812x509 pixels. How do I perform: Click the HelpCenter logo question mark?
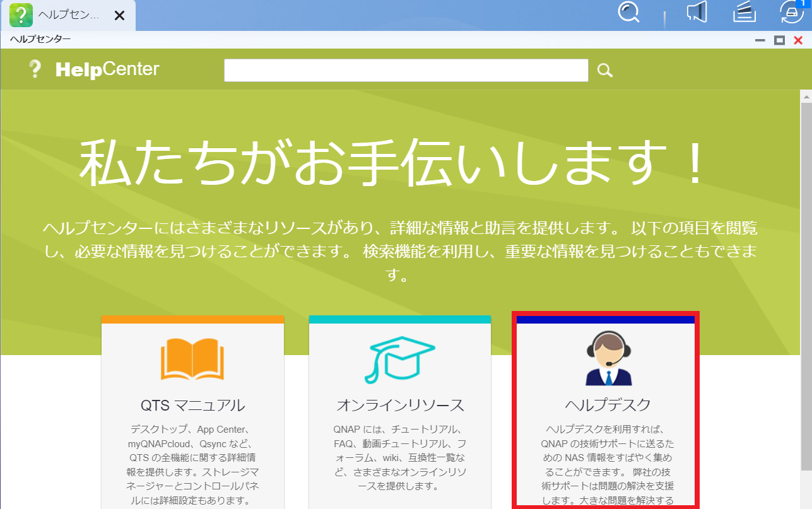35,69
